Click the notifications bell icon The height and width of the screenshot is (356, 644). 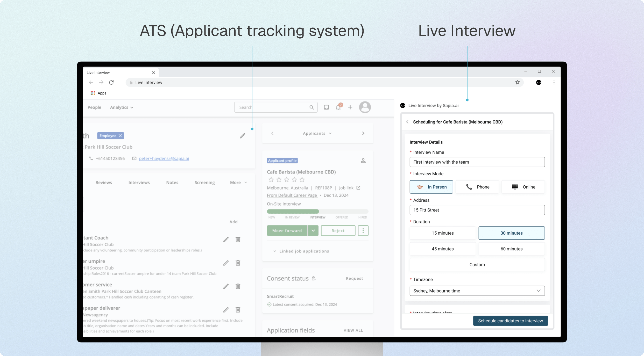coord(338,107)
